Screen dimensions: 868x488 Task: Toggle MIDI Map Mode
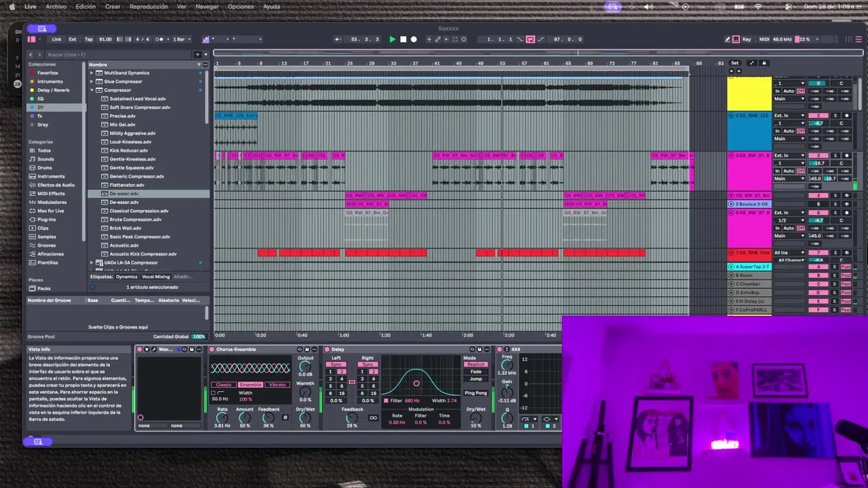tap(764, 39)
